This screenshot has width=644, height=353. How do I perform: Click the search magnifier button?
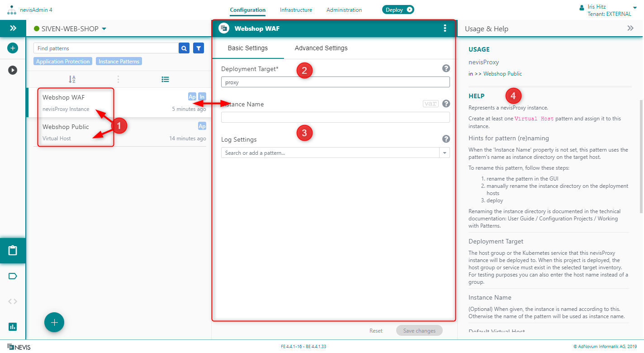tap(184, 48)
